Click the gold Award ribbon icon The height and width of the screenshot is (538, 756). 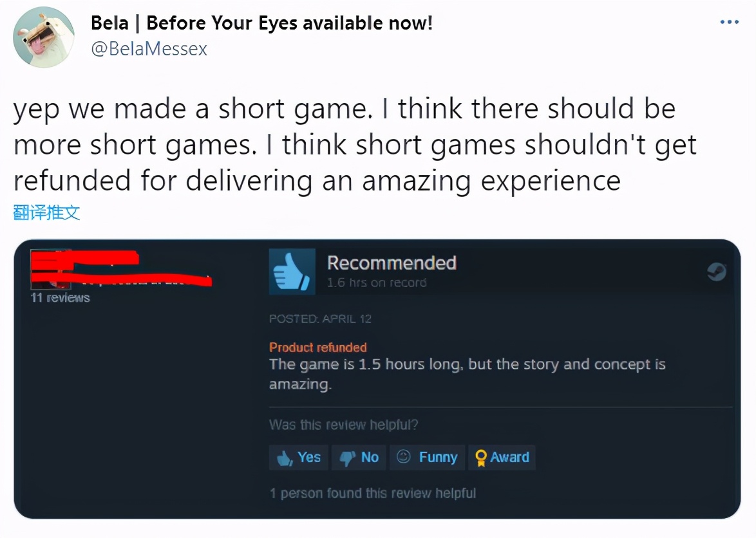480,458
